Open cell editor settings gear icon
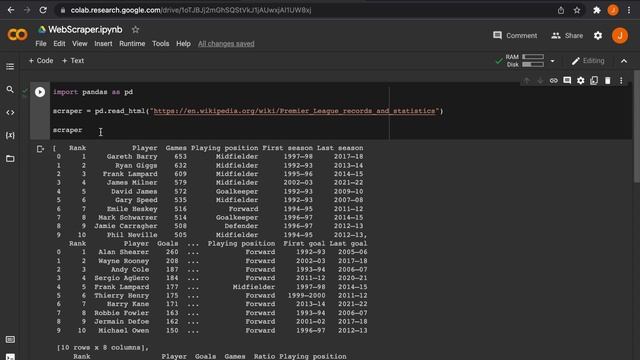640x360 pixels. [x=580, y=81]
